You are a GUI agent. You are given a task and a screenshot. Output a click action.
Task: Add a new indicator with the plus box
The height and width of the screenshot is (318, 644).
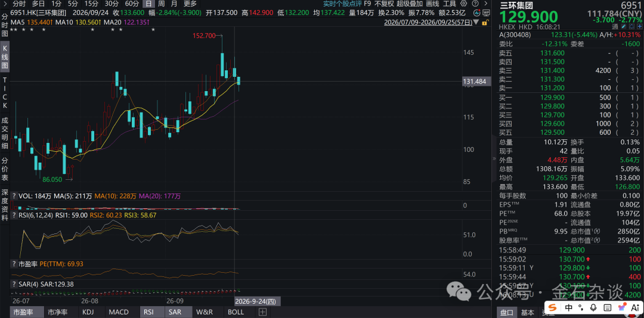coord(263,312)
